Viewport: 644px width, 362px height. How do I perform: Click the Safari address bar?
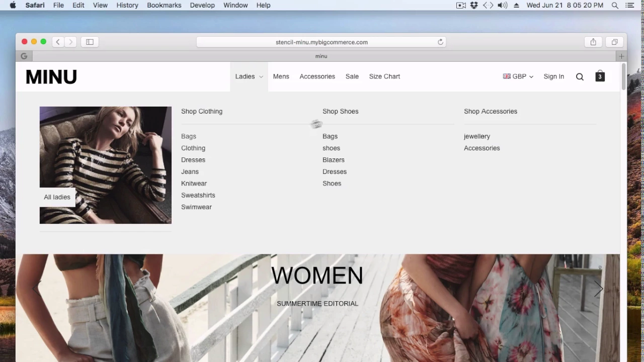pyautogui.click(x=321, y=42)
